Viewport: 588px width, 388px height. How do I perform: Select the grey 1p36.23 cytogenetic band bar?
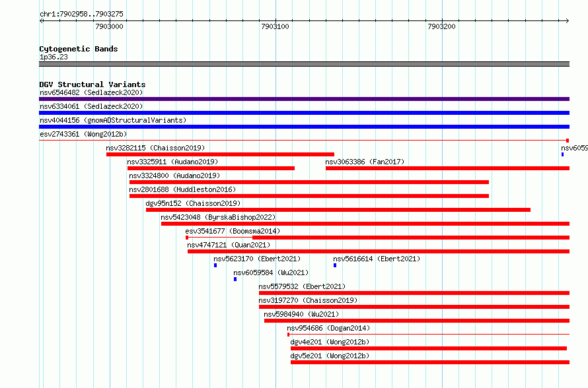point(304,64)
